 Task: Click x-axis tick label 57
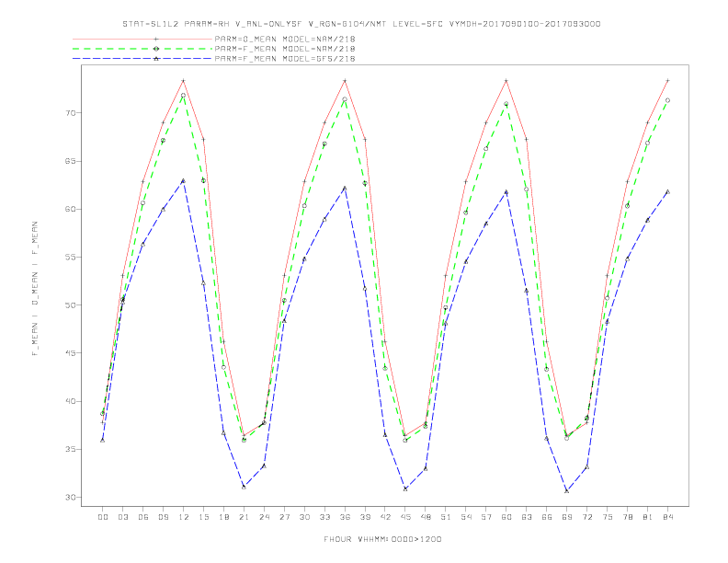486,517
